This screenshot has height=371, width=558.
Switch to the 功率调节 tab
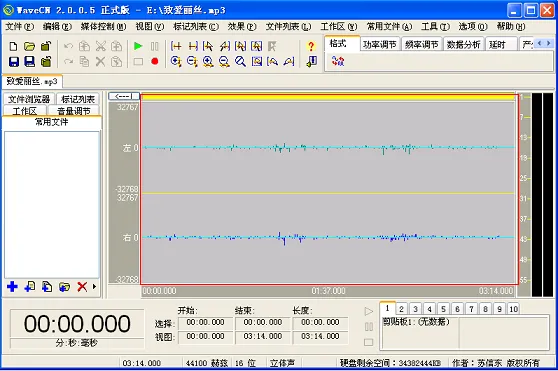click(380, 44)
